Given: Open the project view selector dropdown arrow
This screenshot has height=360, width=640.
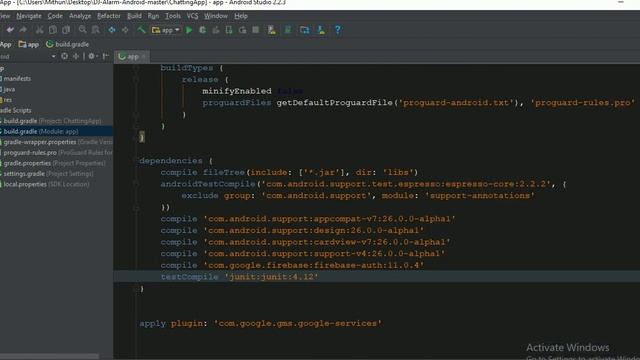Looking at the screenshot, I should [53, 56].
